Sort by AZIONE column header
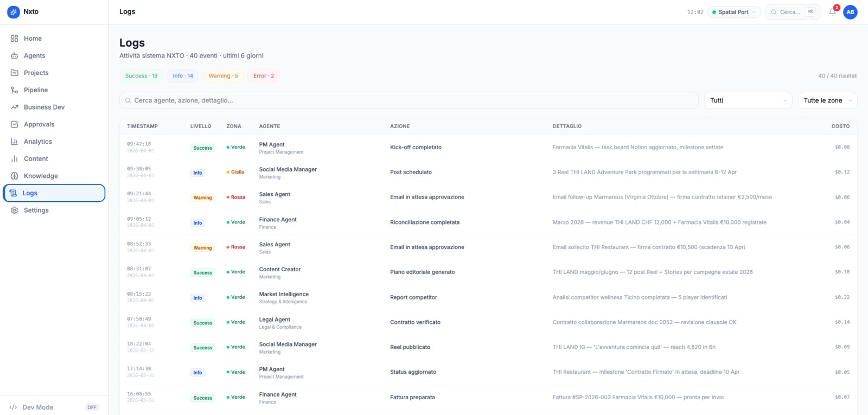 click(400, 126)
